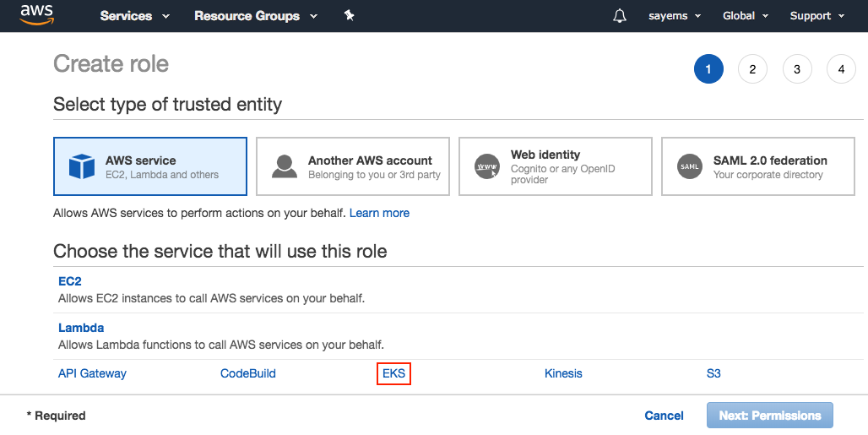
Task: Choose the API Gateway service
Action: (92, 373)
